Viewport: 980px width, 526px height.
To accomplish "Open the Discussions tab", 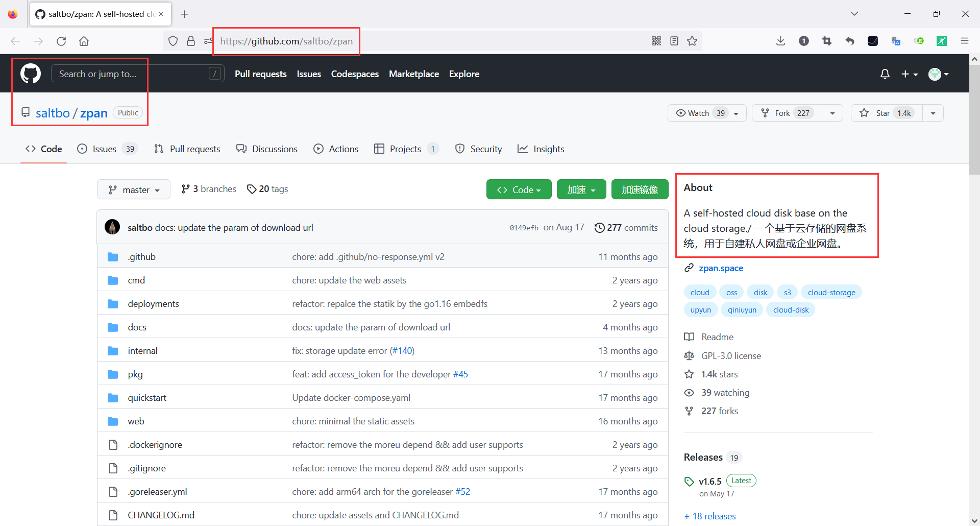I will click(267, 149).
